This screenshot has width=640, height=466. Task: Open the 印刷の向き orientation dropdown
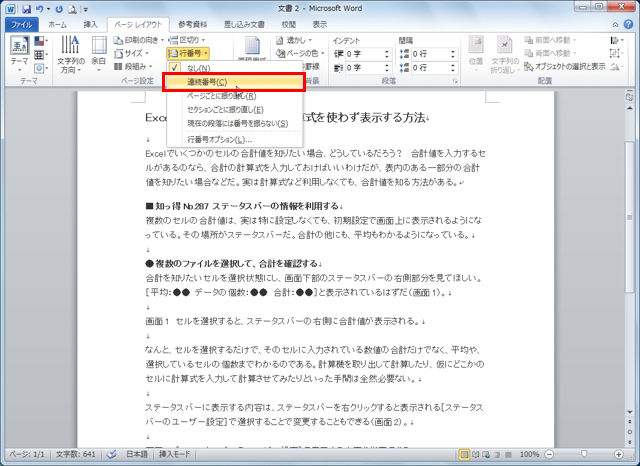coord(138,40)
